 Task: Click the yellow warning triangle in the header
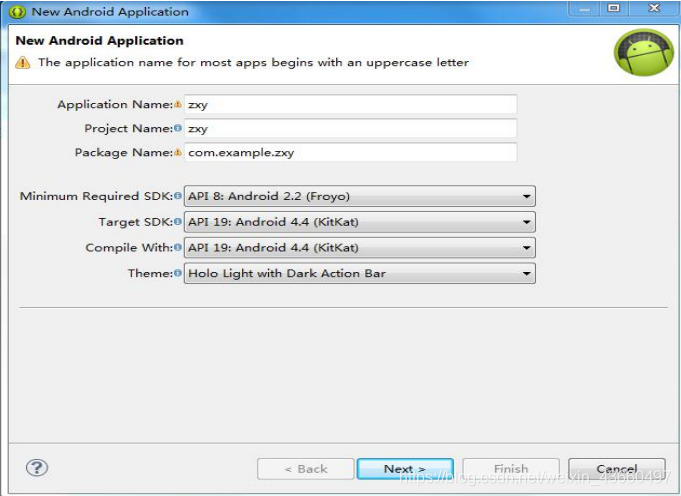(23, 63)
